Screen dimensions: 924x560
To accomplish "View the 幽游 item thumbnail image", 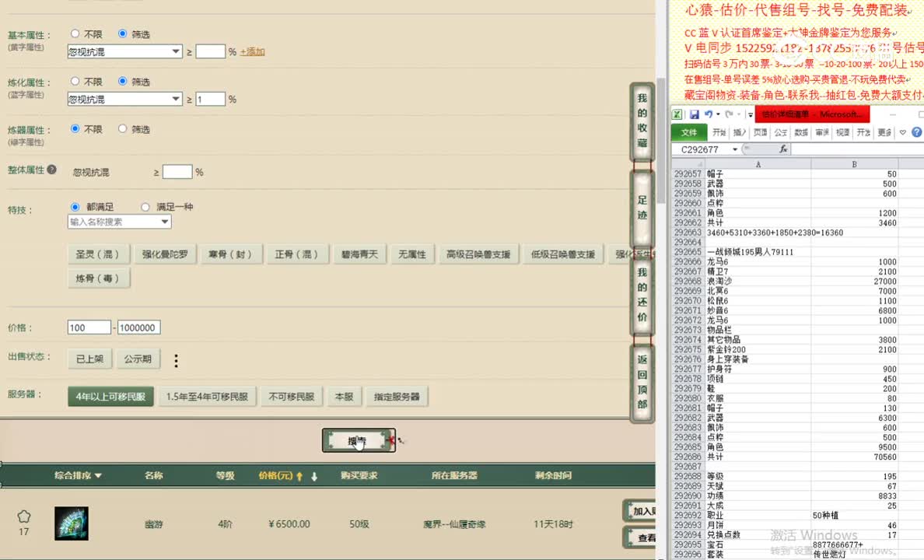I will click(71, 523).
